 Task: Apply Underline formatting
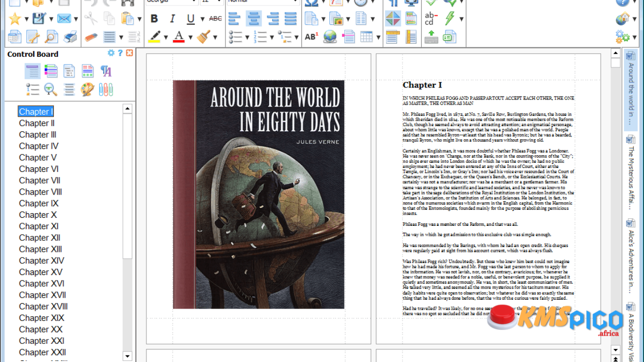pos(191,19)
